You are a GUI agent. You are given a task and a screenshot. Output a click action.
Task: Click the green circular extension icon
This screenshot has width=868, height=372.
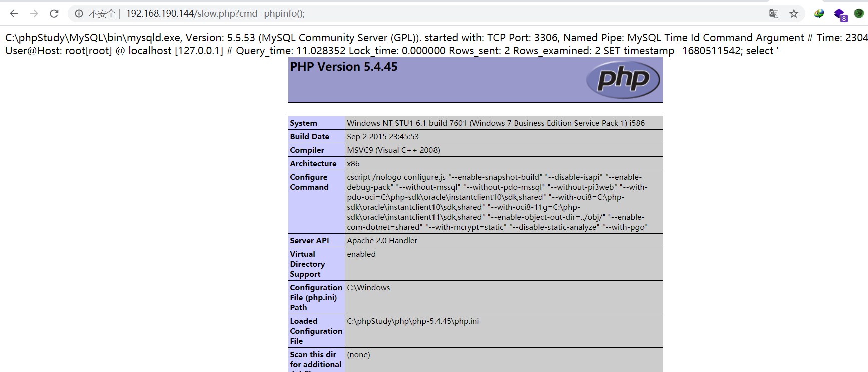(x=859, y=14)
